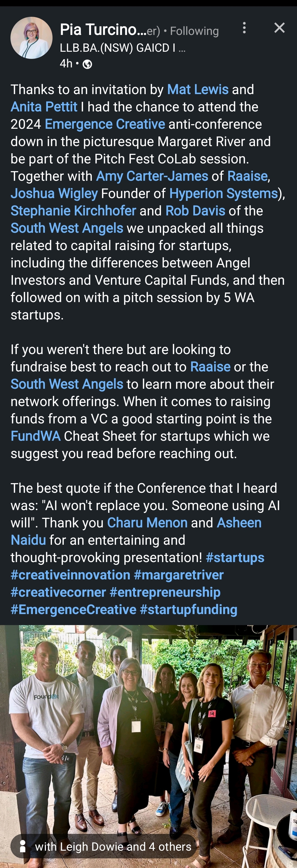297x868 pixels.
Task: Open the three-dot post options menu
Action: tap(244, 28)
